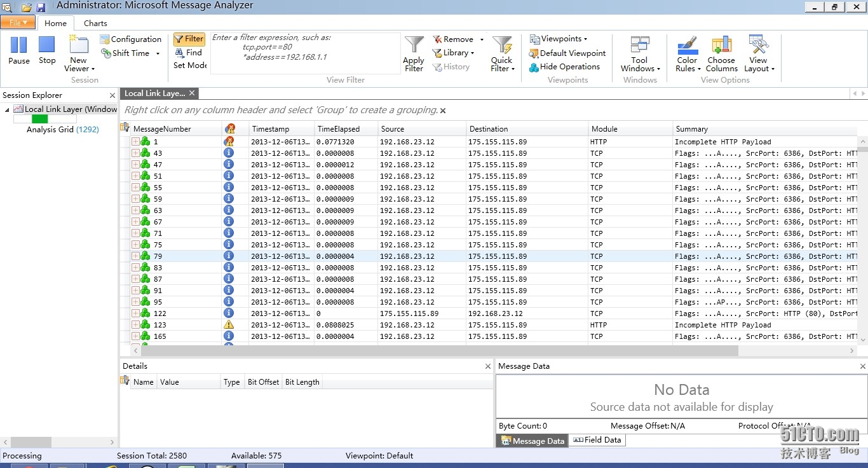868x468 pixels.
Task: Click the open folder icon in title bar
Action: (x=27, y=8)
